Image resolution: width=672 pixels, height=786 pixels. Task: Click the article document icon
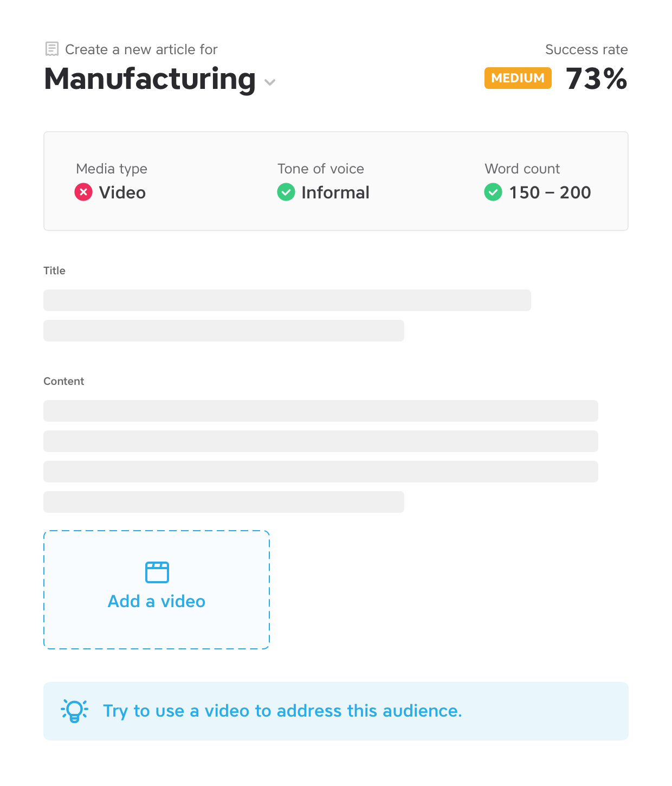click(52, 49)
